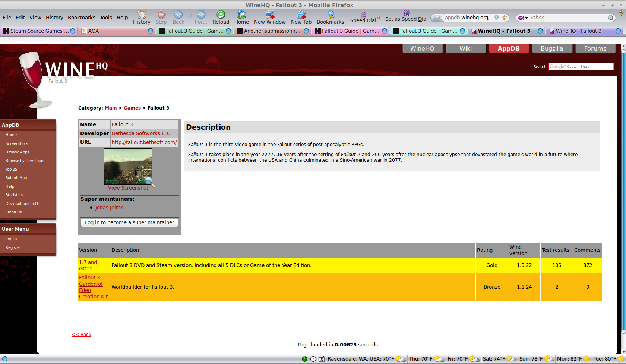Click the site identity globe in the address bar
626x364 pixels.
click(436, 18)
